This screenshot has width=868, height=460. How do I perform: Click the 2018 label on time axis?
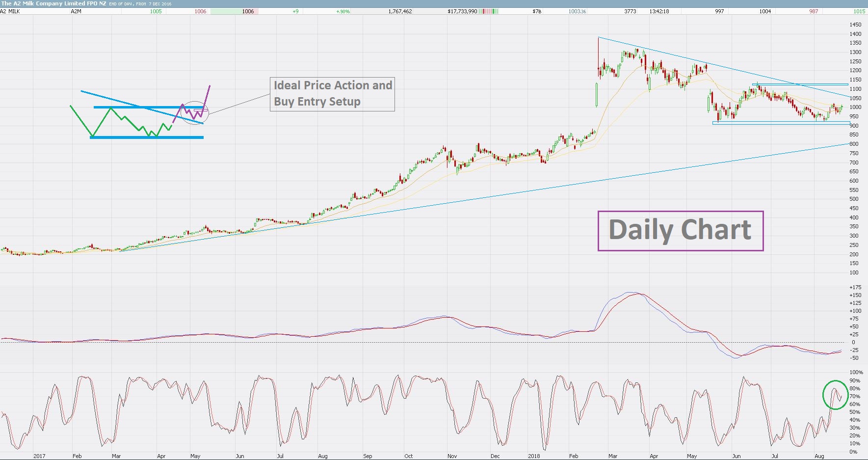click(x=534, y=456)
